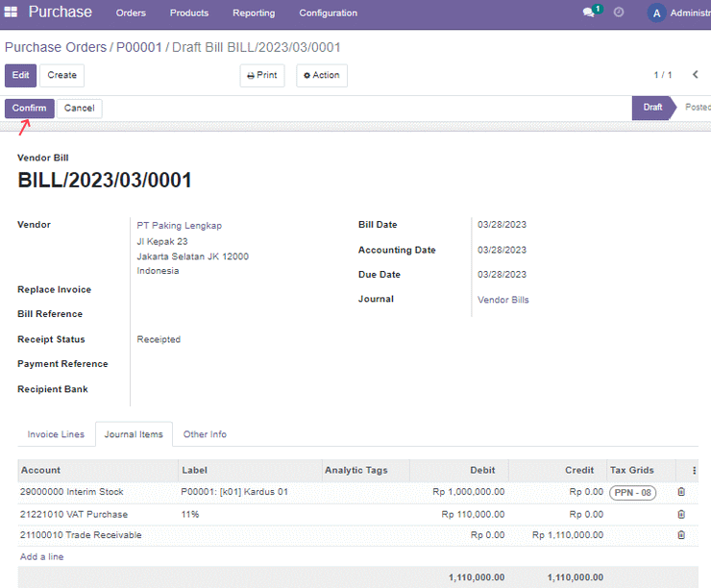This screenshot has width=711, height=588.
Task: Click credit value Rp 1,110,000.00
Action: tap(568, 535)
